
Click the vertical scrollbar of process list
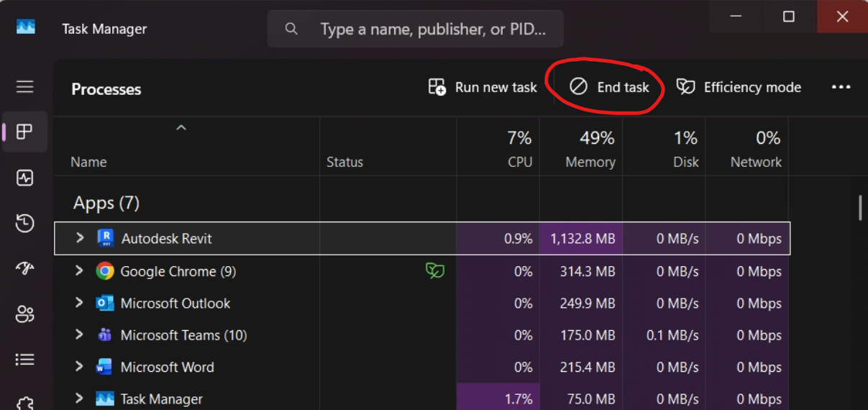tap(860, 207)
